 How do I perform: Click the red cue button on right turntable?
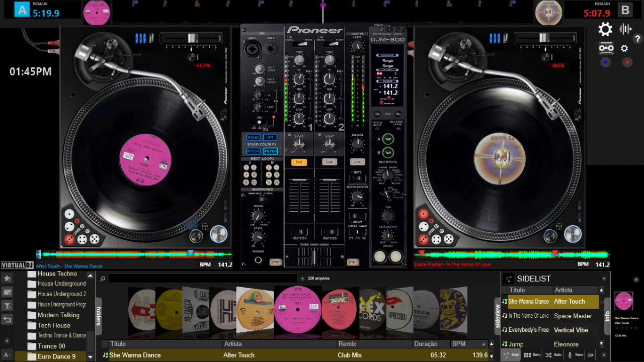[423, 239]
